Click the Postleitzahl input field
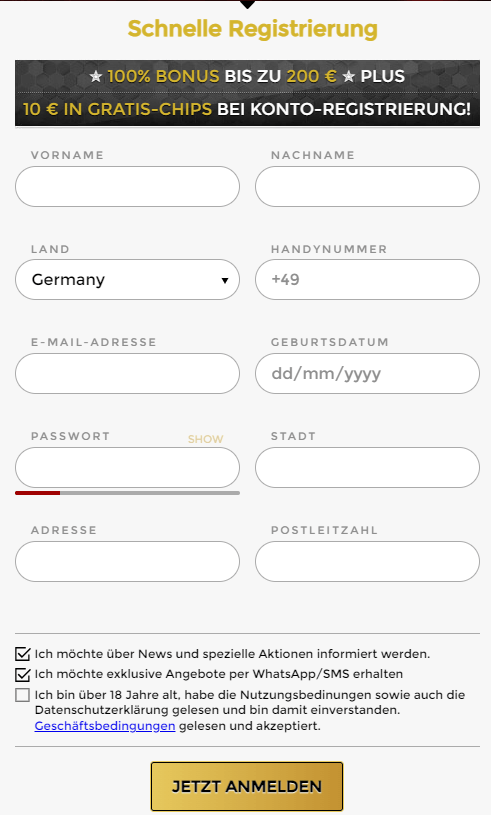 (x=367, y=561)
